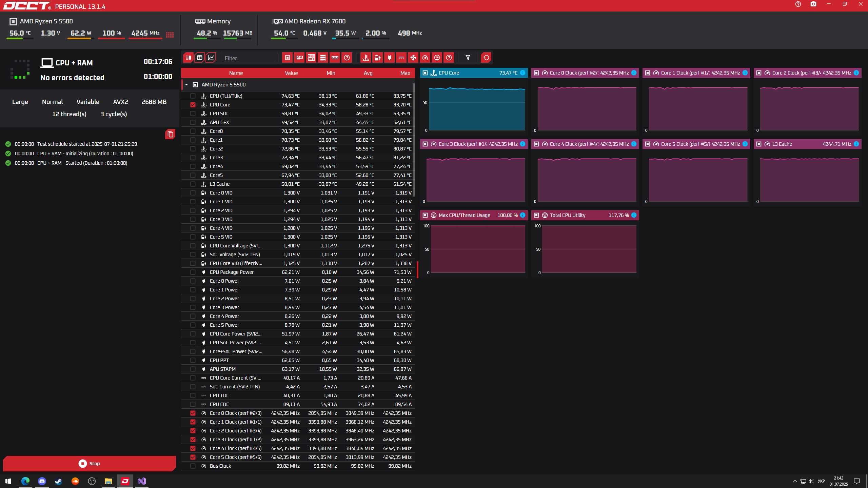This screenshot has width=868, height=488.
Task: Open Discord from the taskbar
Action: [x=42, y=481]
